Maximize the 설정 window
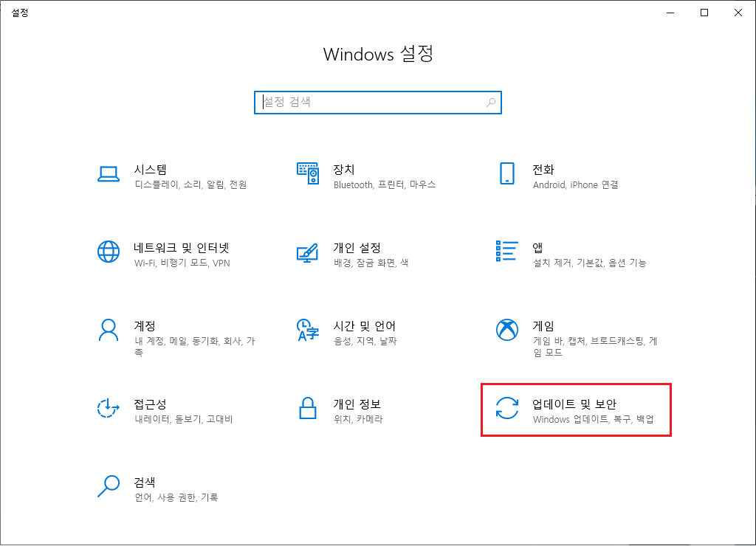 pyautogui.click(x=704, y=13)
